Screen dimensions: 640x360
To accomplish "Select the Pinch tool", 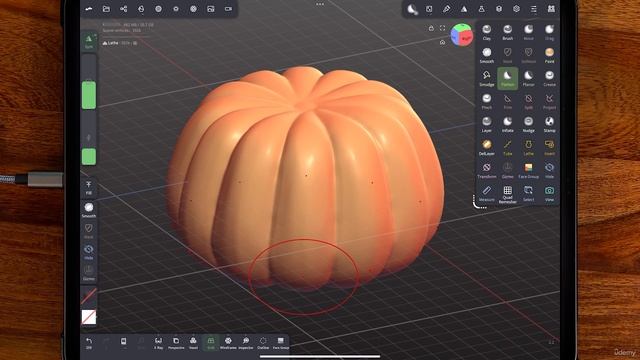I will (x=487, y=101).
